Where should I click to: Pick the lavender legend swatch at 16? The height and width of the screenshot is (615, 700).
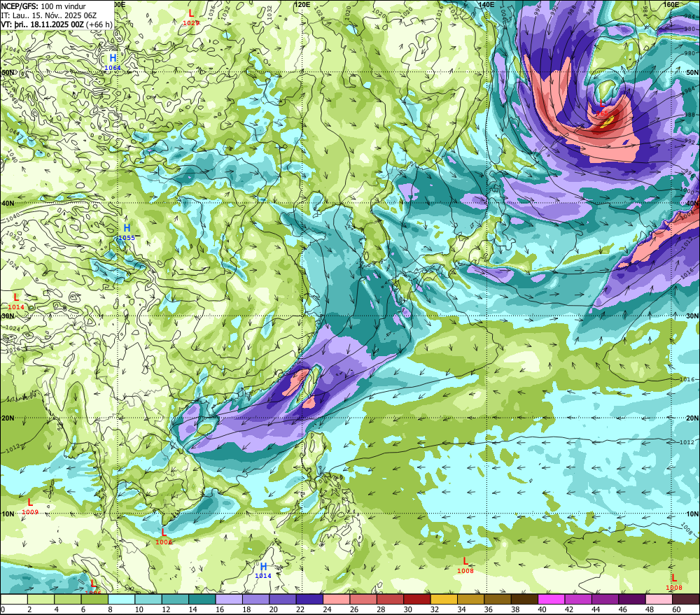pos(229,599)
